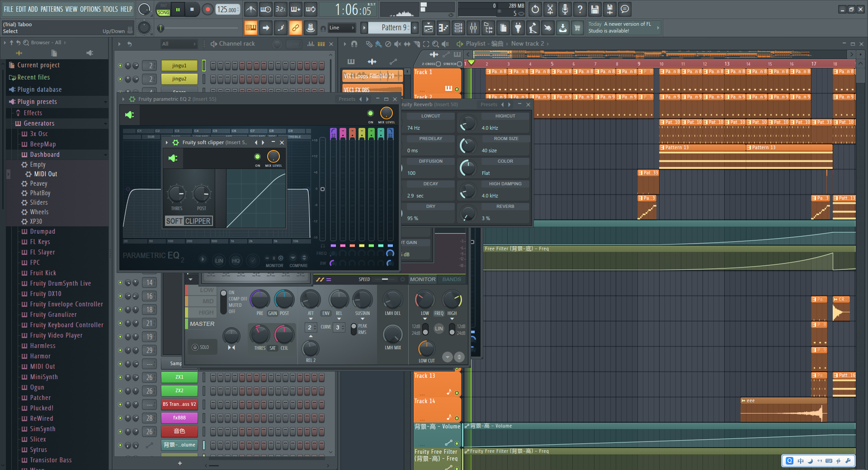Click the shopping cart icon in toolbar
The height and width of the screenshot is (470, 868).
click(x=577, y=28)
